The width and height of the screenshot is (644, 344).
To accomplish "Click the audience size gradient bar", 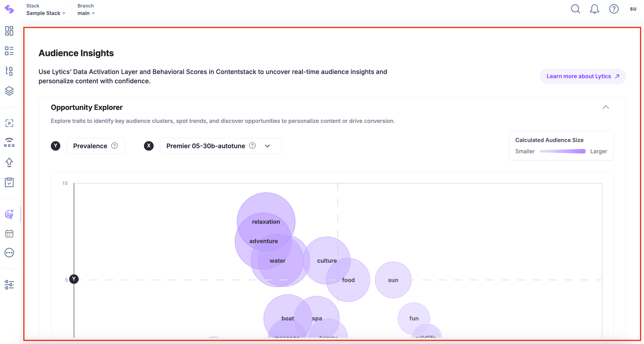I will pos(562,151).
